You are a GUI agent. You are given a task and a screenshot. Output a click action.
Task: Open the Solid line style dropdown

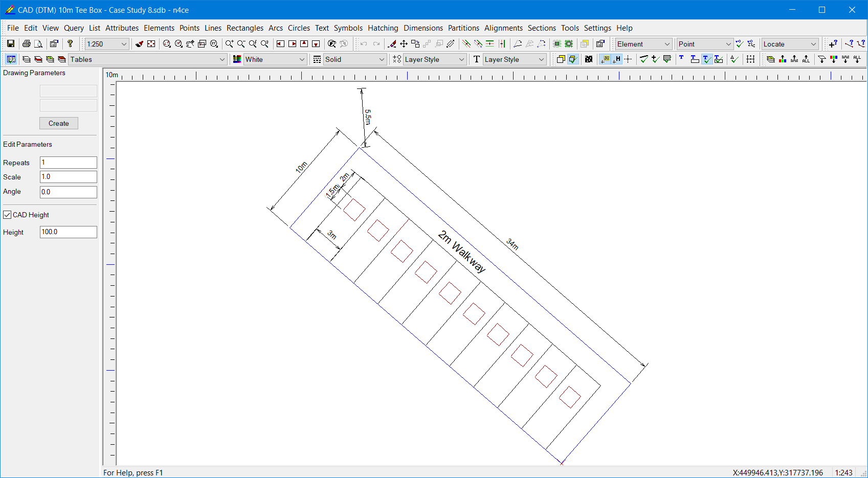[x=355, y=59]
